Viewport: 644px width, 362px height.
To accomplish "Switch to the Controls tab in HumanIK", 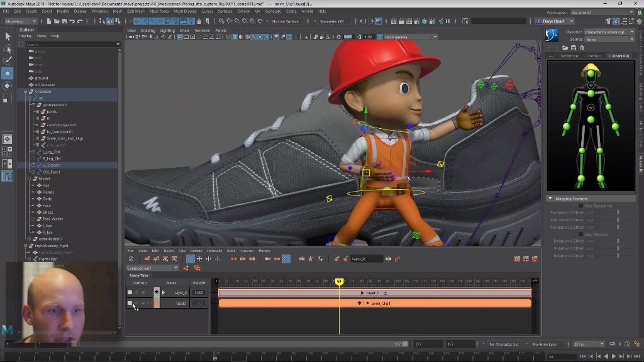I will click(x=593, y=56).
